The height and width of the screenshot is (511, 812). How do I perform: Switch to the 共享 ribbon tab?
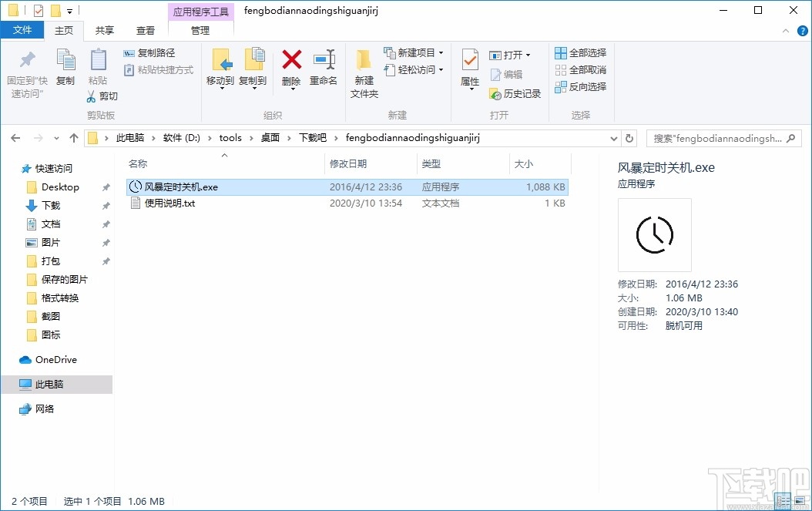click(x=104, y=31)
